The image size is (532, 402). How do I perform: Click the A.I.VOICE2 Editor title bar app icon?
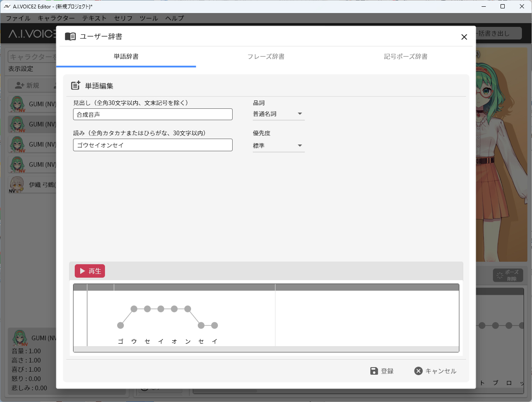tap(7, 7)
